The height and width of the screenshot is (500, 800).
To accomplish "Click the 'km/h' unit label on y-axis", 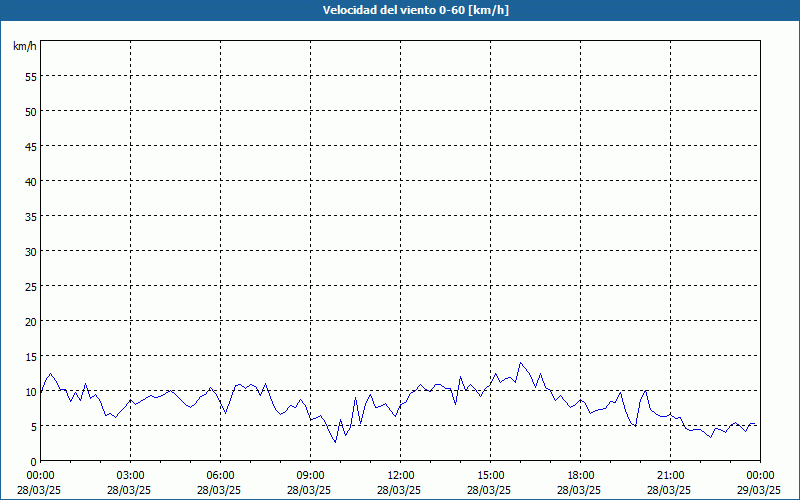I will pos(24,46).
